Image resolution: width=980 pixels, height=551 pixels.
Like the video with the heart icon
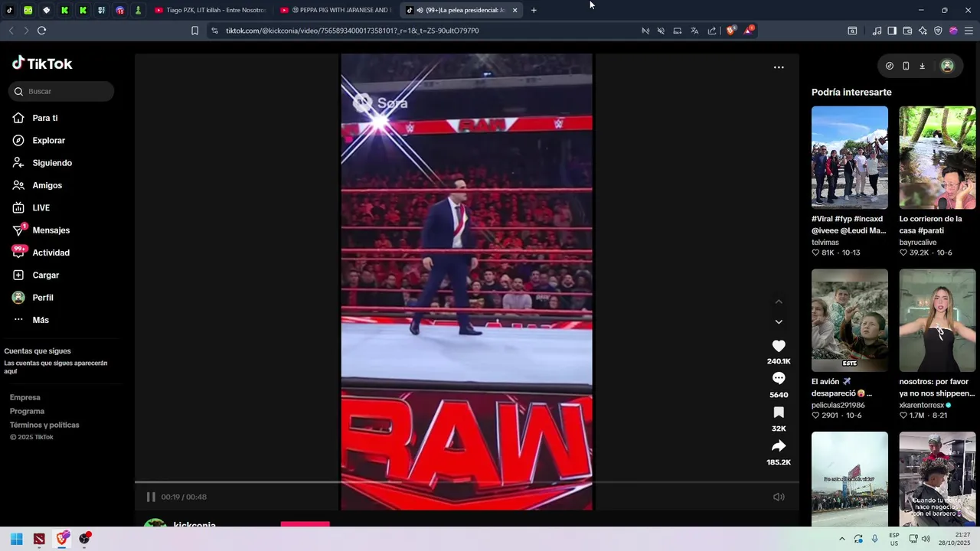(779, 346)
